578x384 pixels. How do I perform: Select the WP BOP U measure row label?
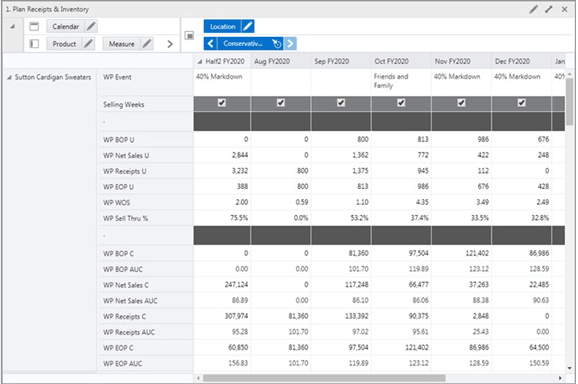[119, 140]
